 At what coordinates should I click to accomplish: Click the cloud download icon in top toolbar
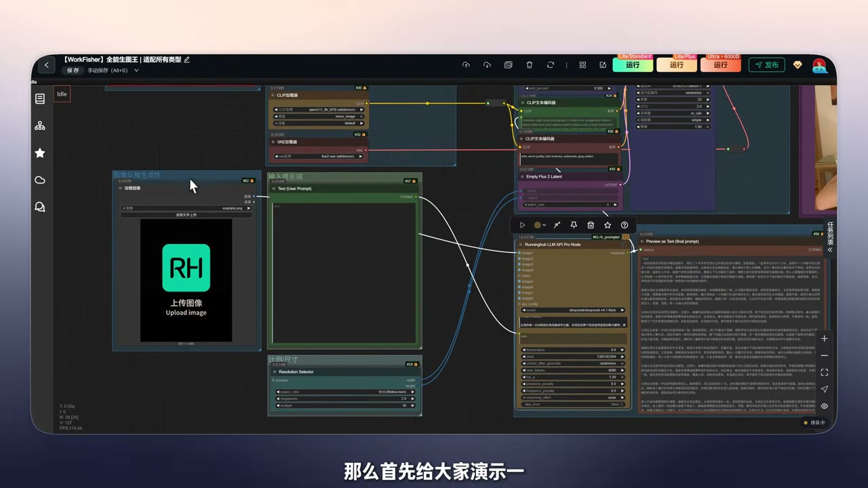[x=487, y=65]
